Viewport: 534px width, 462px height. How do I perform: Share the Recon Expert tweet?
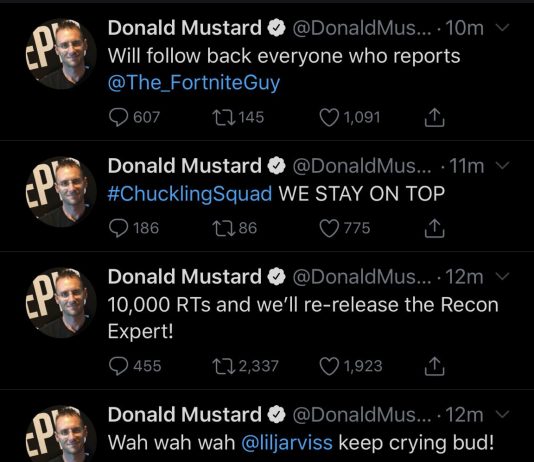435,366
